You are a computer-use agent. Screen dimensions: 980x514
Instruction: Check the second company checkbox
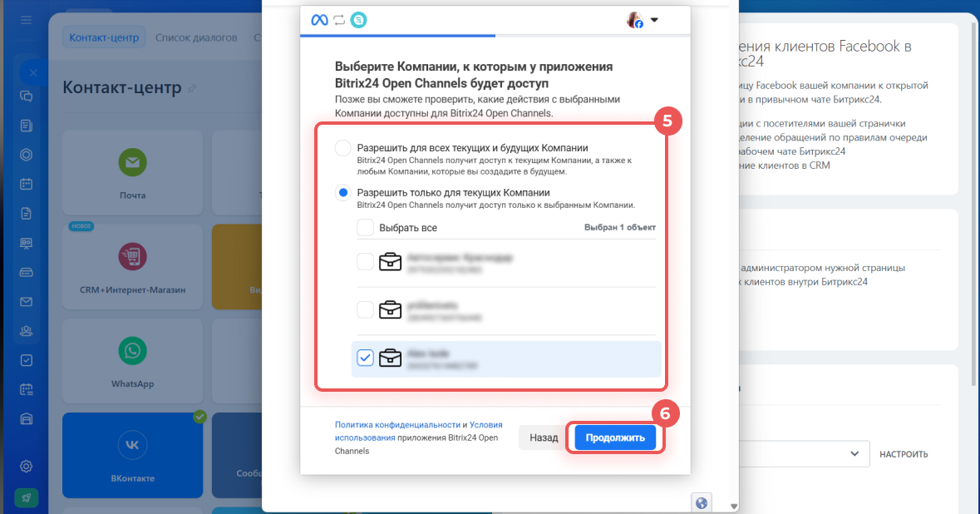tap(365, 309)
